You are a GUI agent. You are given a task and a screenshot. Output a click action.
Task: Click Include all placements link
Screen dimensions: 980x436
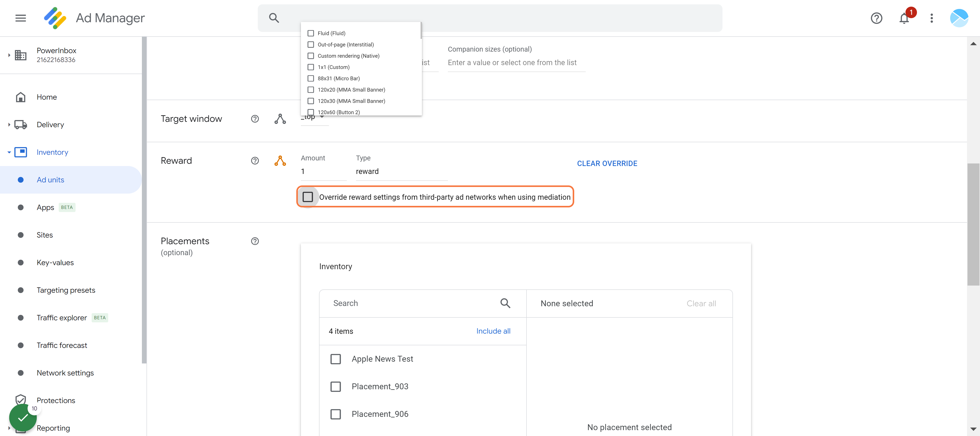tap(493, 331)
